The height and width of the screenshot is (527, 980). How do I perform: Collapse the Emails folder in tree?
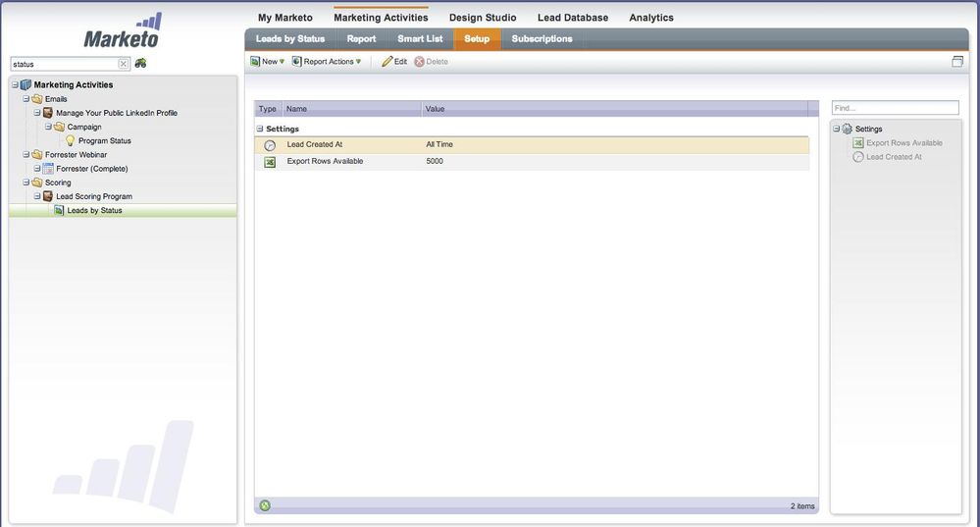click(26, 99)
